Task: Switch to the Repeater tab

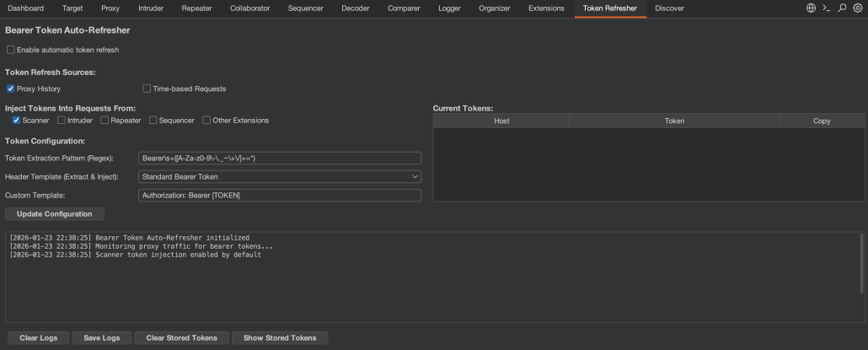Action: 196,8
